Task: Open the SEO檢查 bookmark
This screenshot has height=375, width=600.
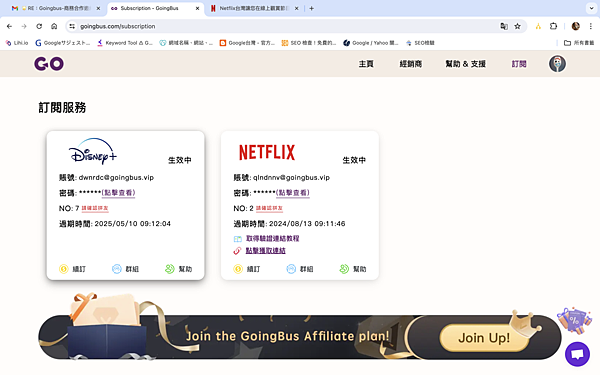Action: tap(309, 43)
